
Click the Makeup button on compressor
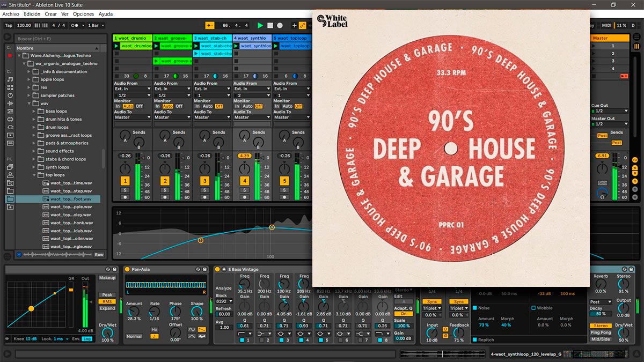click(107, 278)
